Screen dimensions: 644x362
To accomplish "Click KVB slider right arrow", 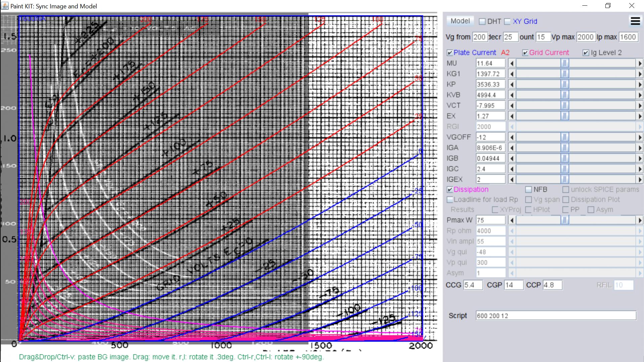I will 640,95.
